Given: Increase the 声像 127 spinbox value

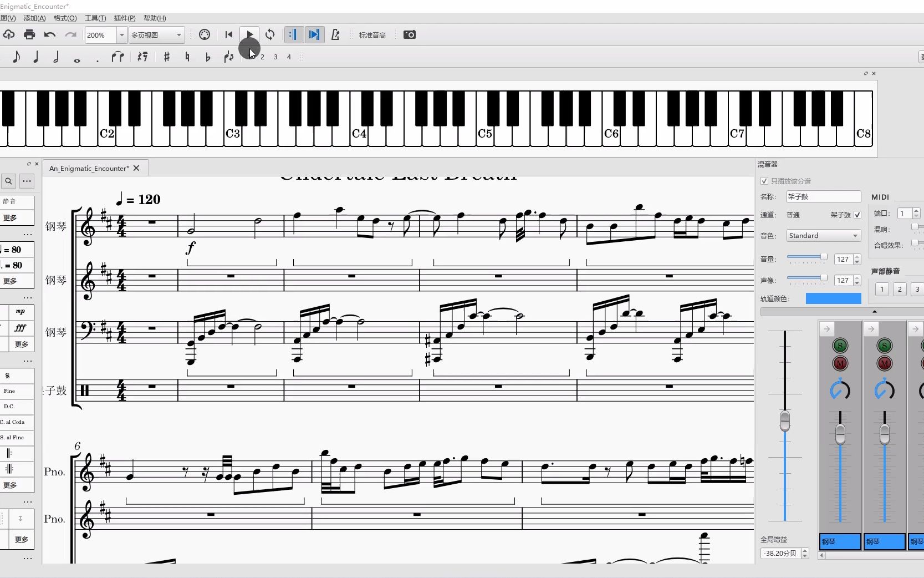Looking at the screenshot, I should click(x=857, y=277).
